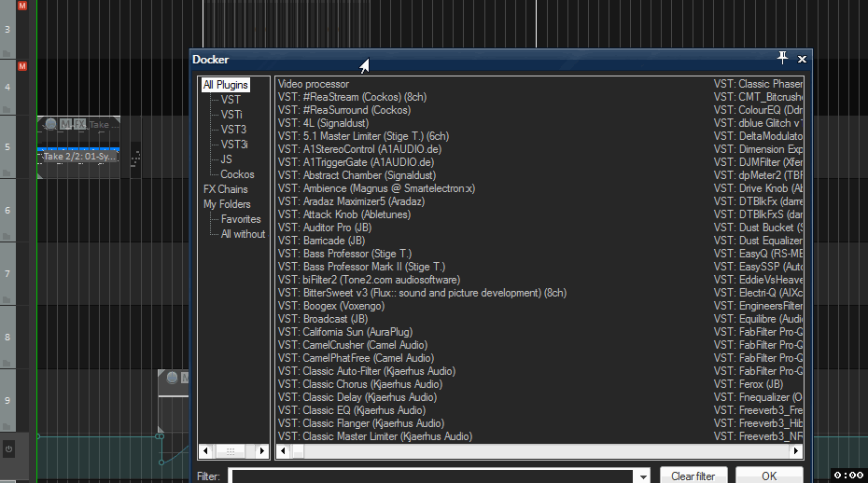The width and height of the screenshot is (868, 483).
Task: Click right arrow of plugin list scrollbar
Action: point(796,451)
